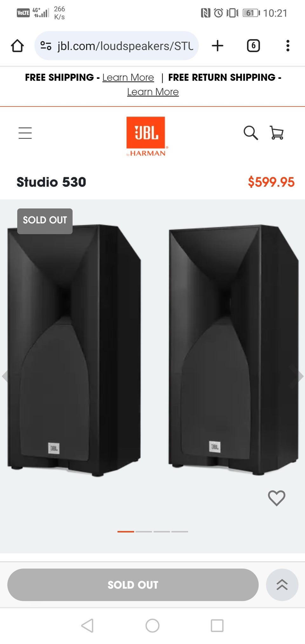This screenshot has width=305, height=644.
Task: Open the hamburger navigation menu
Action: click(25, 133)
